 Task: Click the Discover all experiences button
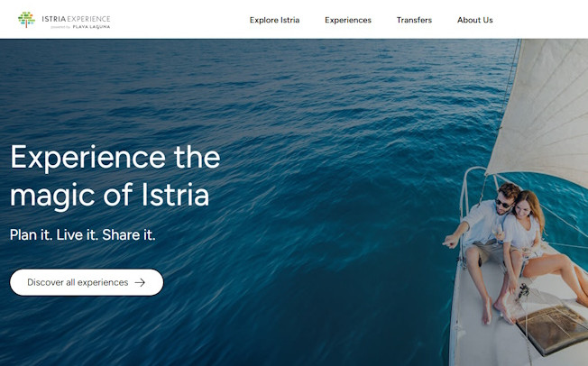[x=87, y=282]
